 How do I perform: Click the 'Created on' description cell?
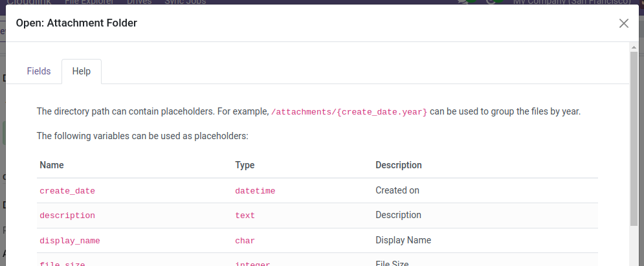pyautogui.click(x=397, y=190)
